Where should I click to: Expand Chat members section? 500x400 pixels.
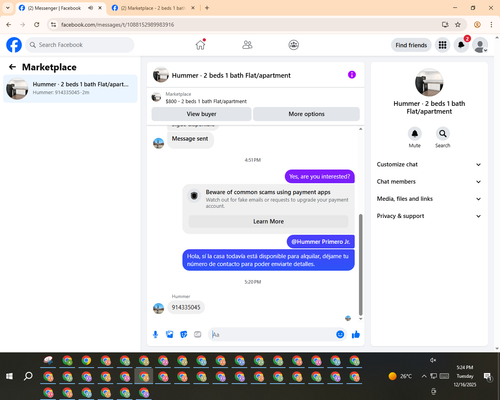pos(429,182)
